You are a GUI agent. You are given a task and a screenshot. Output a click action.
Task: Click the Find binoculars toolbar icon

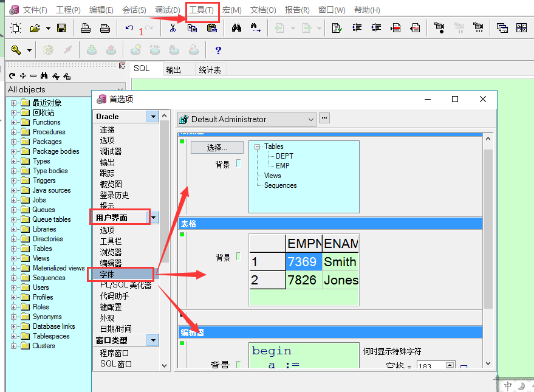point(236,28)
